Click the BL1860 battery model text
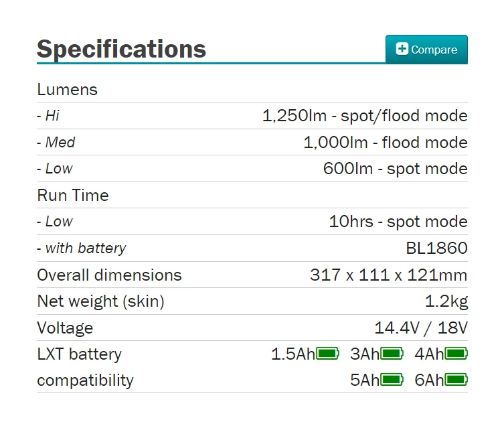 click(436, 248)
